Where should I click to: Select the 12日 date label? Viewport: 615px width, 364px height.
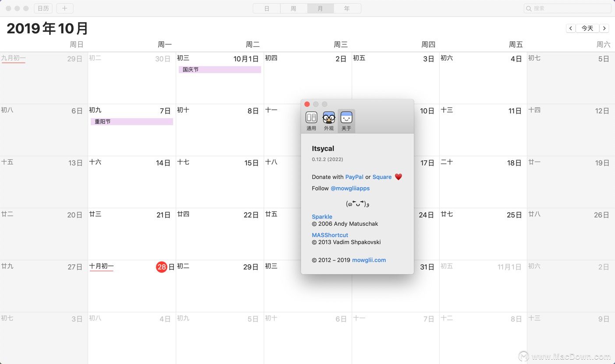coord(602,111)
